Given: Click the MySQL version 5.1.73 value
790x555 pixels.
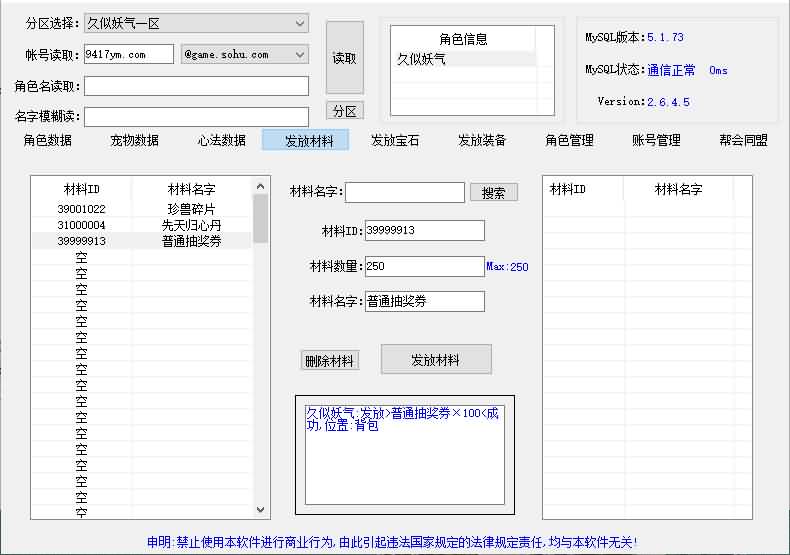Looking at the screenshot, I should (x=665, y=37).
